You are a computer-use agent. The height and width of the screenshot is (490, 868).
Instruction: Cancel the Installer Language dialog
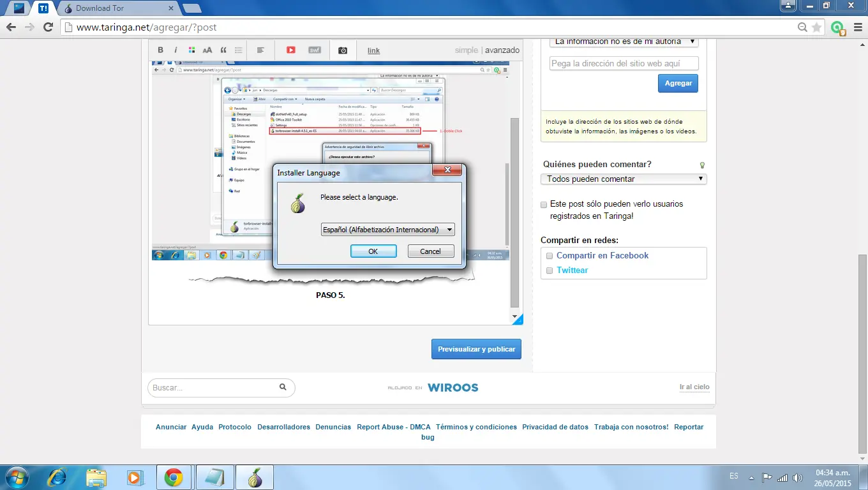pyautogui.click(x=430, y=251)
